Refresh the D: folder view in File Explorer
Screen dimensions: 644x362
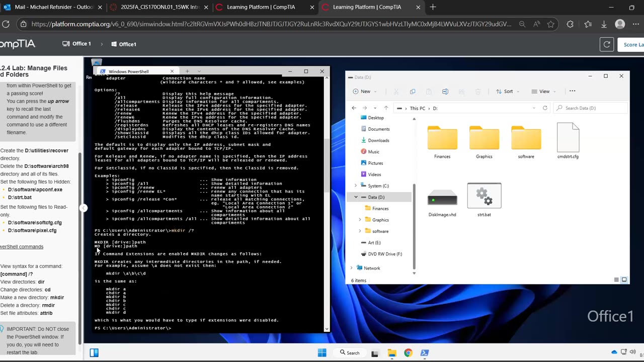click(545, 108)
